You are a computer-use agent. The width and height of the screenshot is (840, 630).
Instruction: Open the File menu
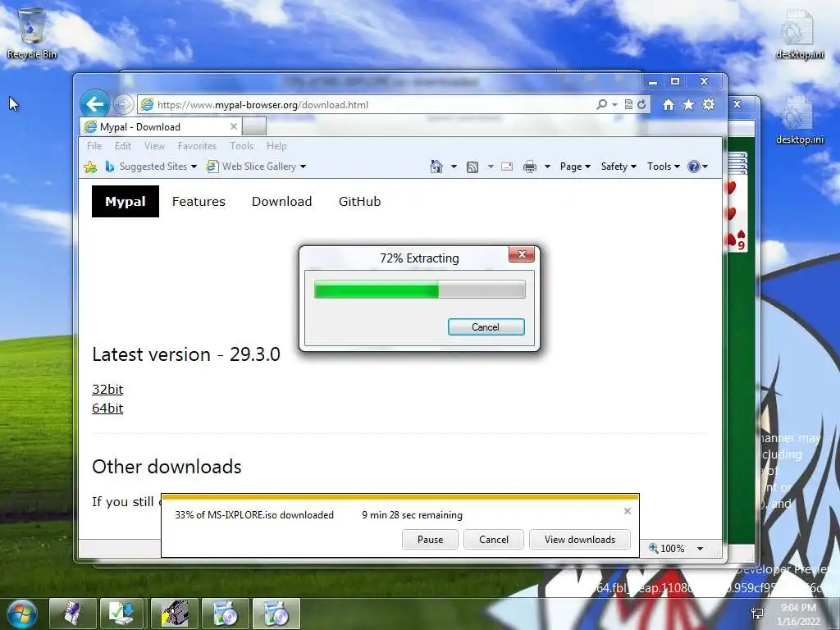[94, 146]
